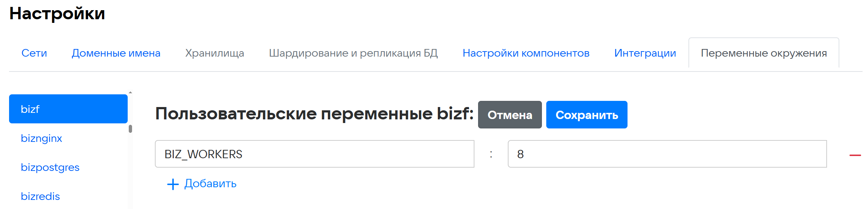Open bizpostgres variables in sidebar
868x209 pixels.
click(x=50, y=167)
